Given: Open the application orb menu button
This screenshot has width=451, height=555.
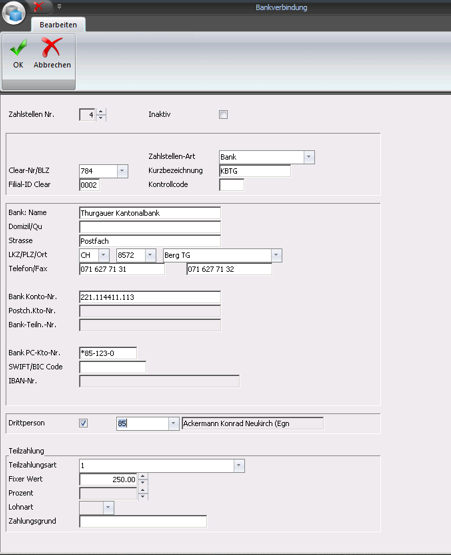Looking at the screenshot, I should [14, 13].
